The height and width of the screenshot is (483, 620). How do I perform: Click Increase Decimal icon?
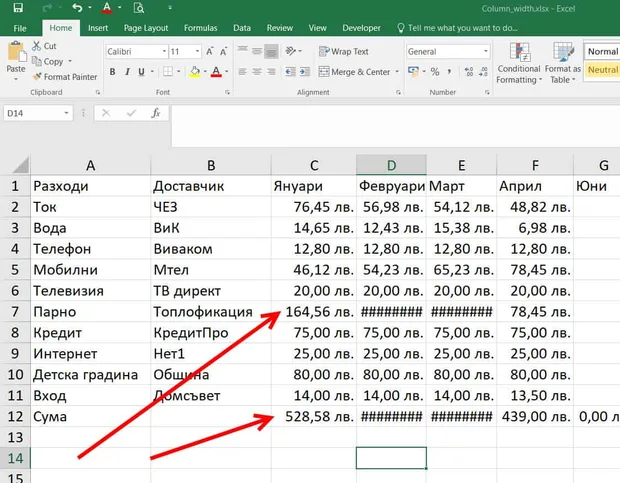469,72
